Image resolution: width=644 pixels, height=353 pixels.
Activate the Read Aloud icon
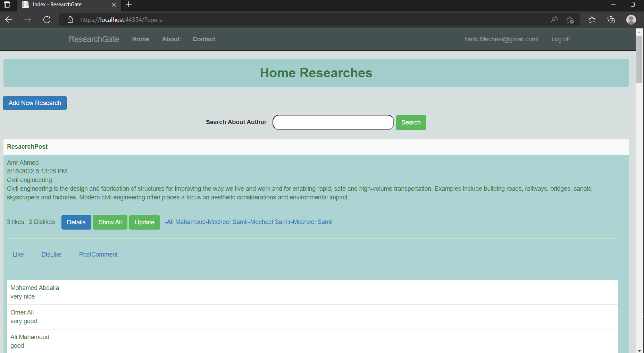pos(554,20)
